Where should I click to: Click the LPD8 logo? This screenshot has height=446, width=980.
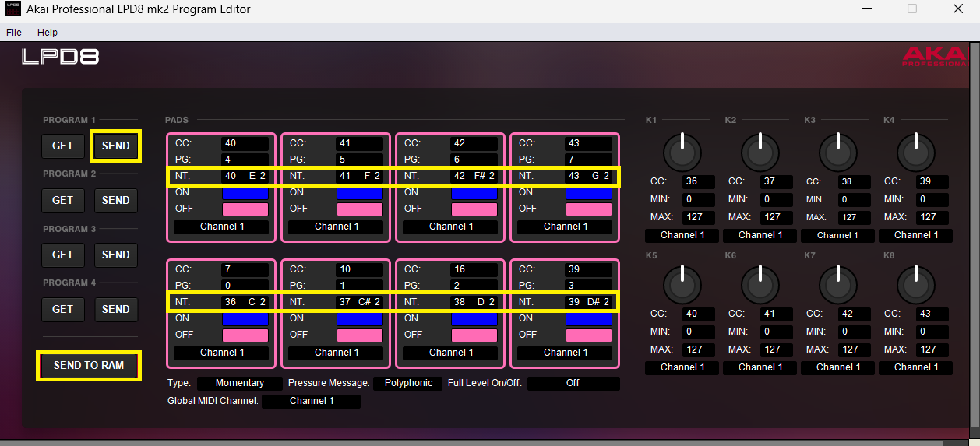60,57
